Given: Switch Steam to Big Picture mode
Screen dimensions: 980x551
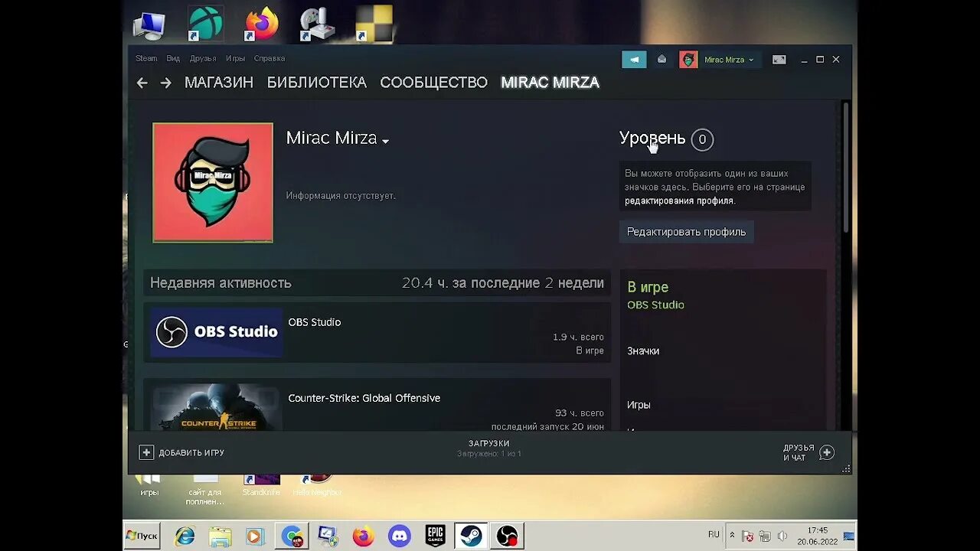Looking at the screenshot, I should coord(779,60).
